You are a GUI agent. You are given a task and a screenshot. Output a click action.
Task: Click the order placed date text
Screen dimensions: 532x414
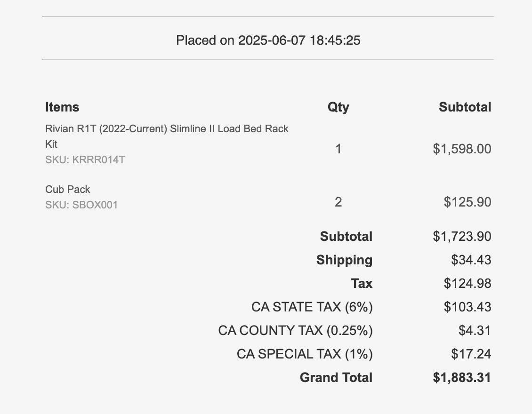click(268, 40)
